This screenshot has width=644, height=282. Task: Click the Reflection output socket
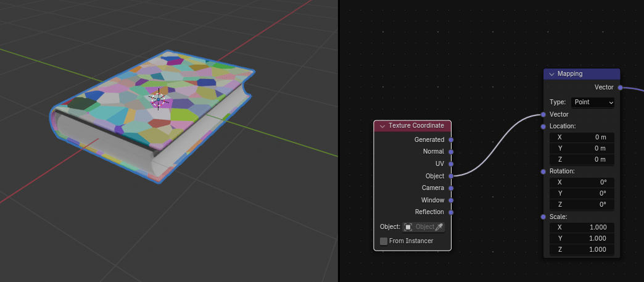[x=451, y=212]
